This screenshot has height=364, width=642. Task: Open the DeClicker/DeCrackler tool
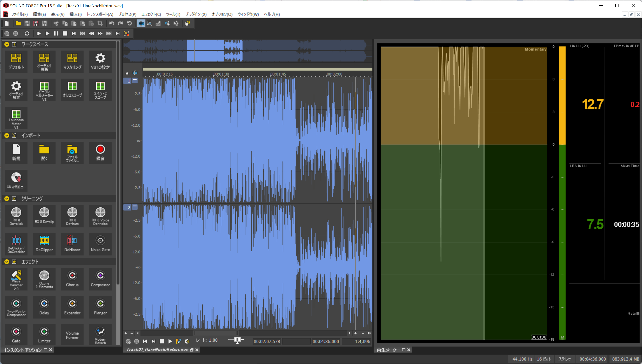16,244
